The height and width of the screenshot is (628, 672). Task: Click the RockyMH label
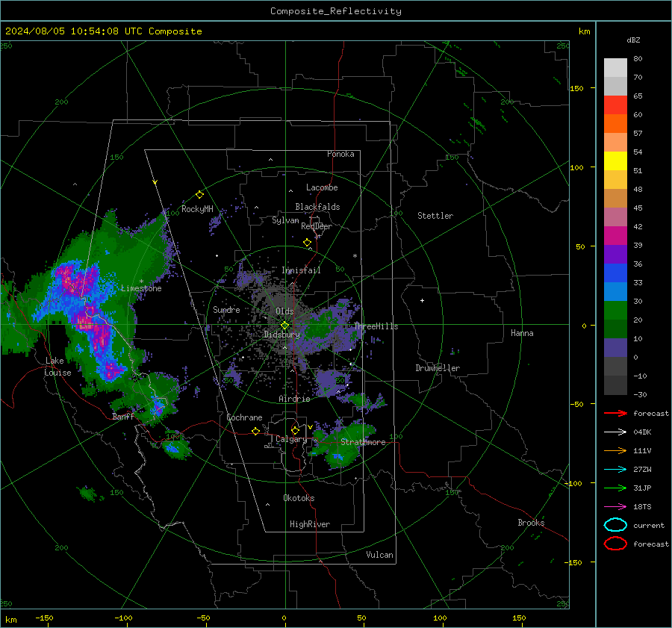(197, 209)
